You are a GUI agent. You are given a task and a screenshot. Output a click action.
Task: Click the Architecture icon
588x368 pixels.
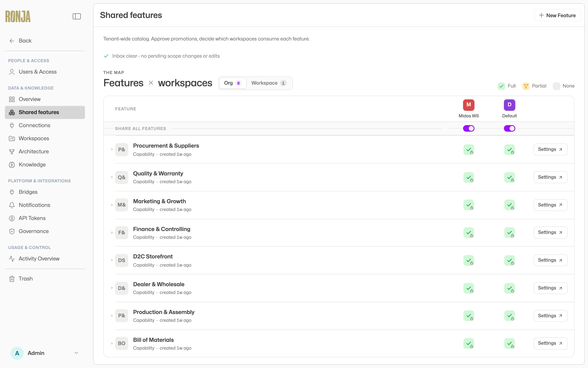[12, 152]
